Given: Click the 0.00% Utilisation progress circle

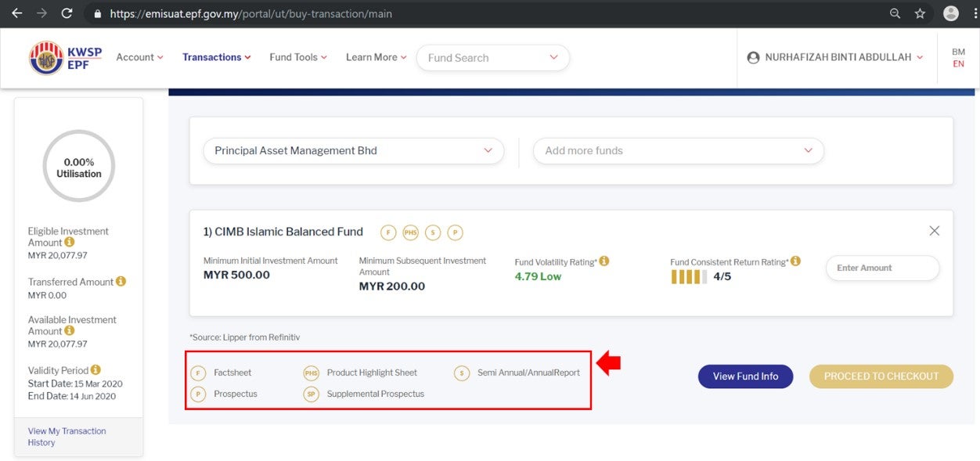Looking at the screenshot, I should tap(79, 167).
